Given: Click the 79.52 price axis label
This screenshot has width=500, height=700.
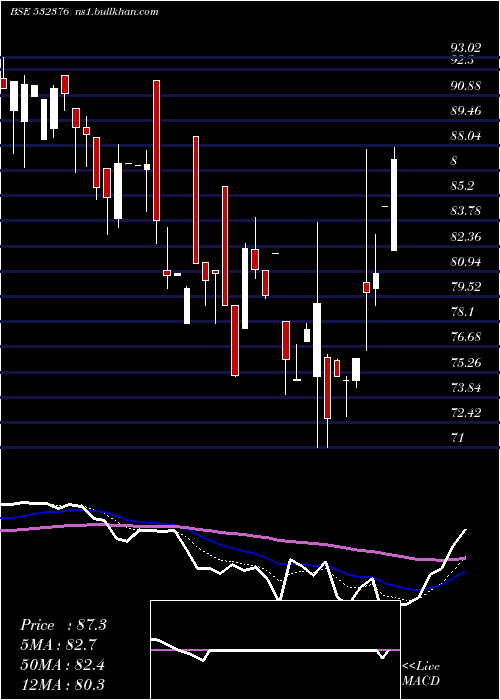Looking at the screenshot, I should [x=466, y=286].
